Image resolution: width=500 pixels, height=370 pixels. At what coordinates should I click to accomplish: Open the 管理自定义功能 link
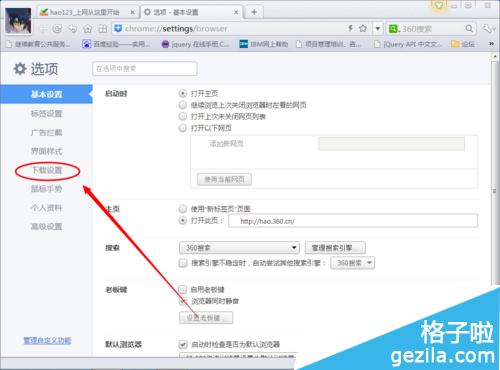click(x=47, y=341)
